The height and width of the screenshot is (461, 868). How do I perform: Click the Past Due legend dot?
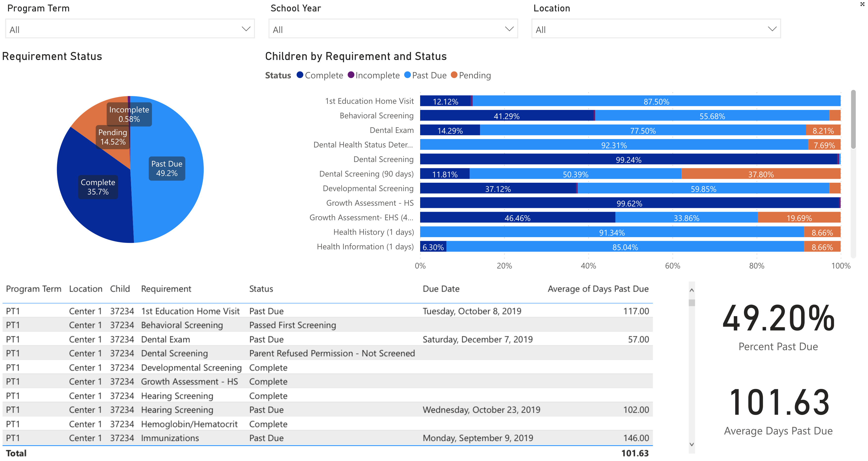[407, 75]
